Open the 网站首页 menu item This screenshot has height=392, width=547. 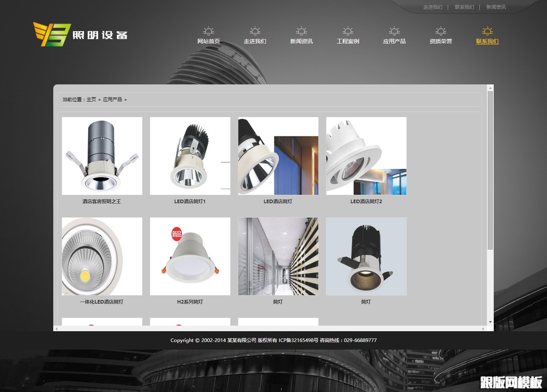tap(209, 41)
